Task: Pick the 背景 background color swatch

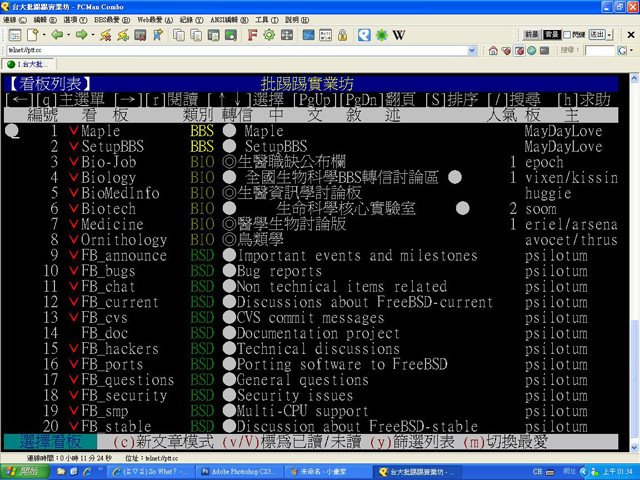Action: point(552,35)
